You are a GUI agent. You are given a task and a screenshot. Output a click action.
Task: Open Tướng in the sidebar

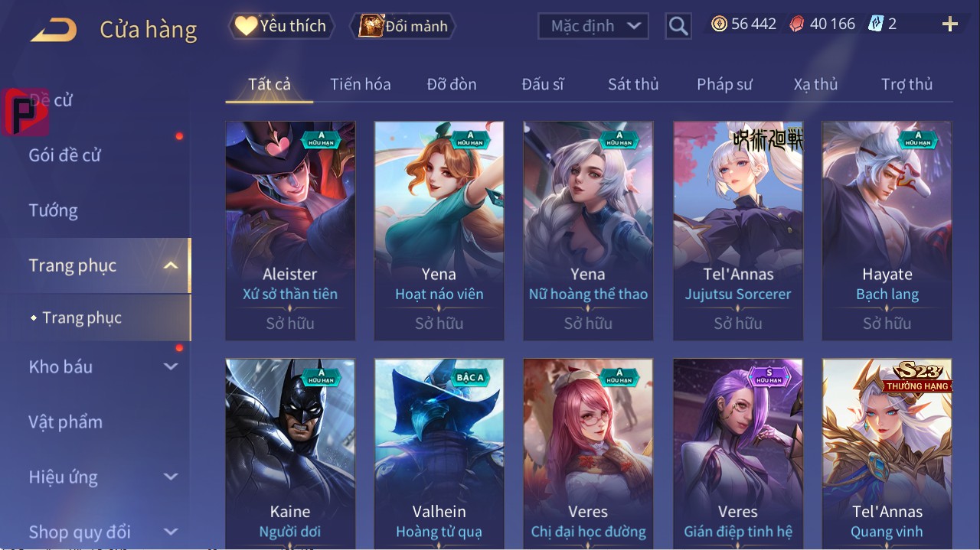coord(54,210)
